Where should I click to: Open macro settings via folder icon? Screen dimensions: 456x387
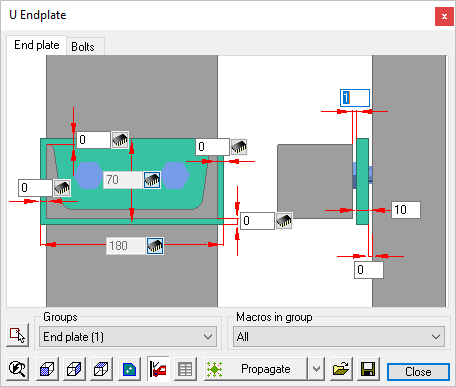341,369
